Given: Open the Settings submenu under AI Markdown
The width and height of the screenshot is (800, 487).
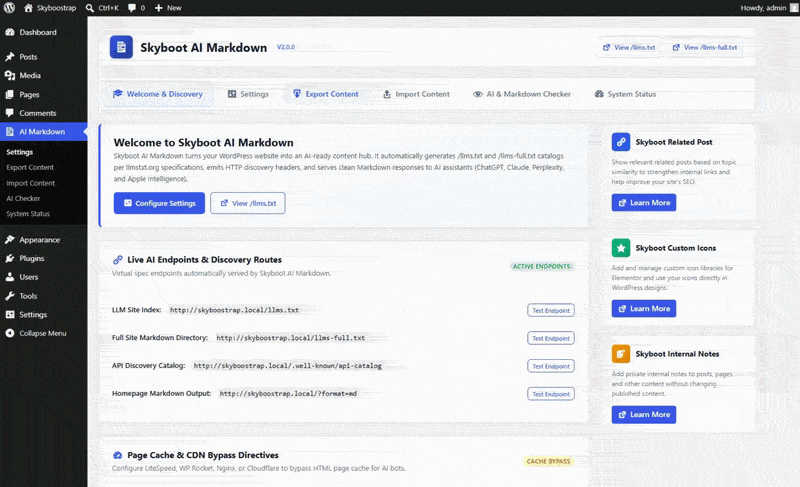Looking at the screenshot, I should 19,152.
